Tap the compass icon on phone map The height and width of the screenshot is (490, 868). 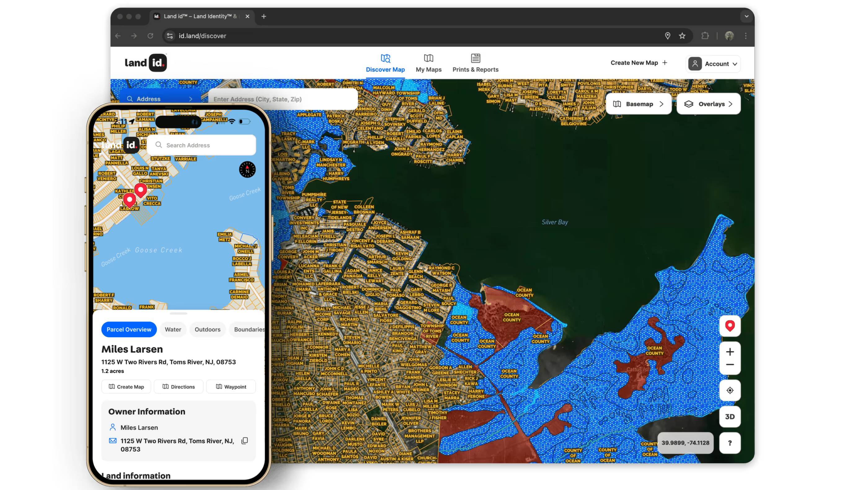247,170
